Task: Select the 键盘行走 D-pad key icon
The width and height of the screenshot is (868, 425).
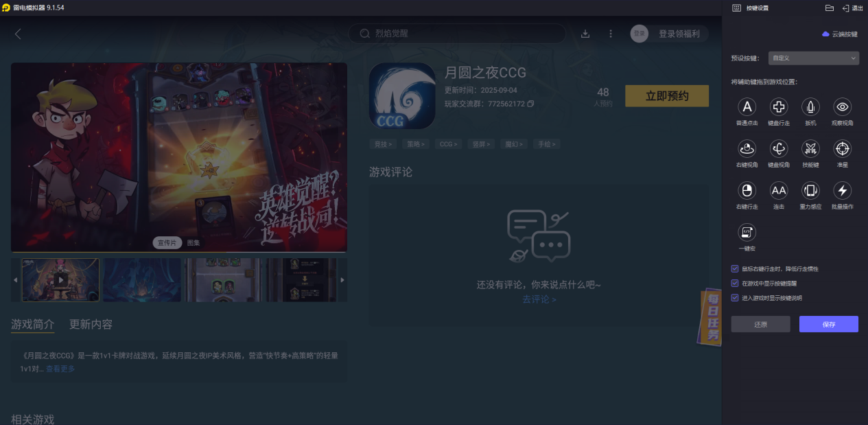Action: pos(779,106)
